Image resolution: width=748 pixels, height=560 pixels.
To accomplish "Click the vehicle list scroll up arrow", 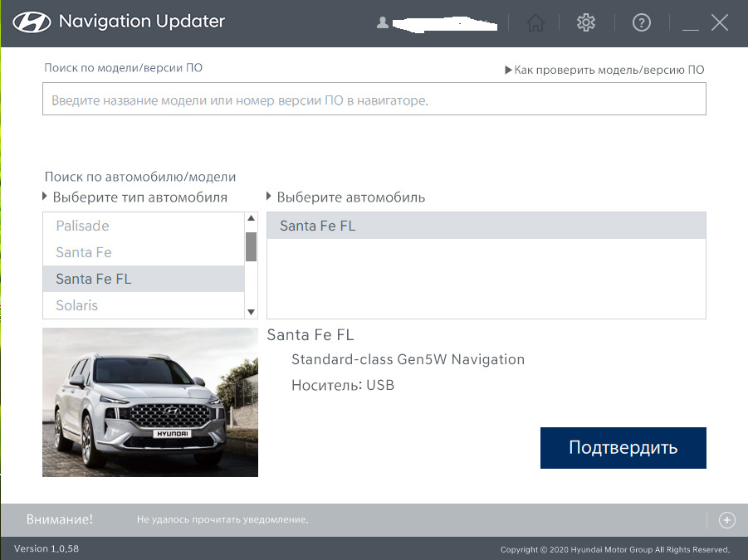I will (251, 218).
